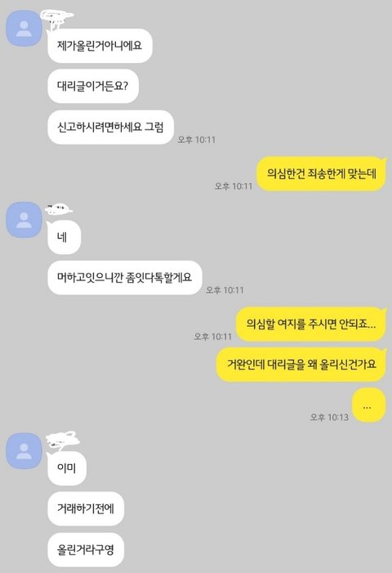Open the top sender's profile avatar

(24, 29)
